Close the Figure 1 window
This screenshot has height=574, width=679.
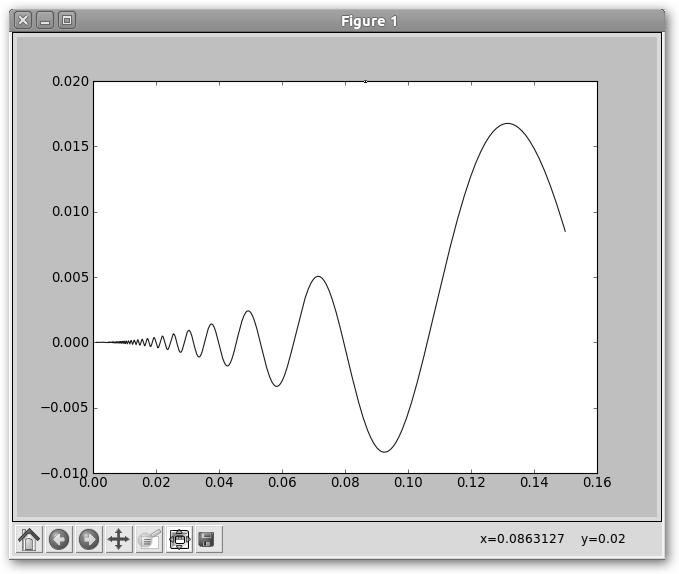pyautogui.click(x=23, y=20)
